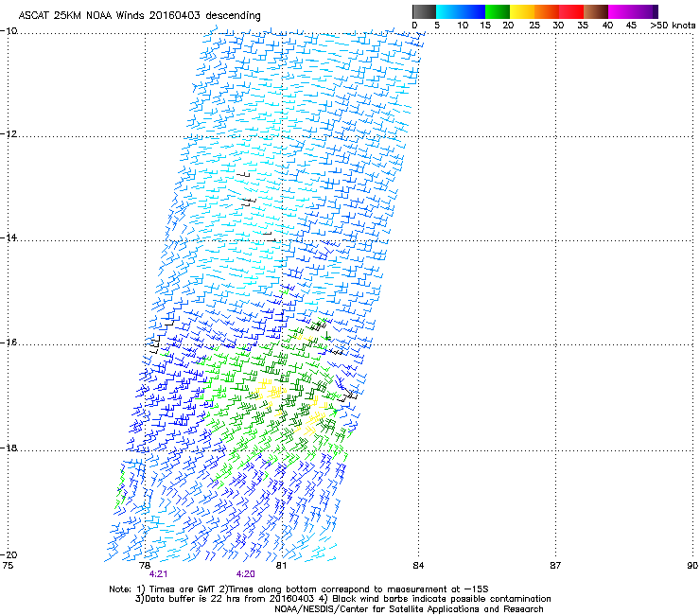The width and height of the screenshot is (700, 615).
Task: Click the '90' longitude axis label
Action: pos(692,565)
